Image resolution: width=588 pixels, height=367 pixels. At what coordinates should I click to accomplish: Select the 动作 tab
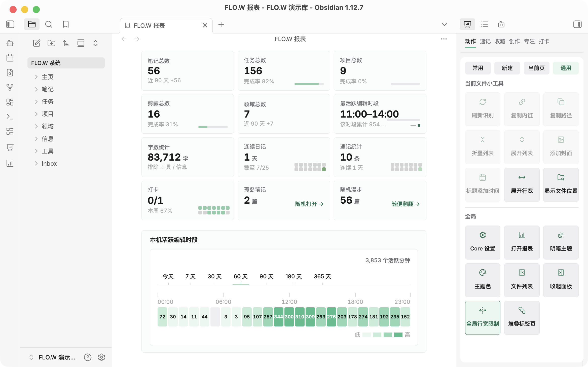(470, 41)
